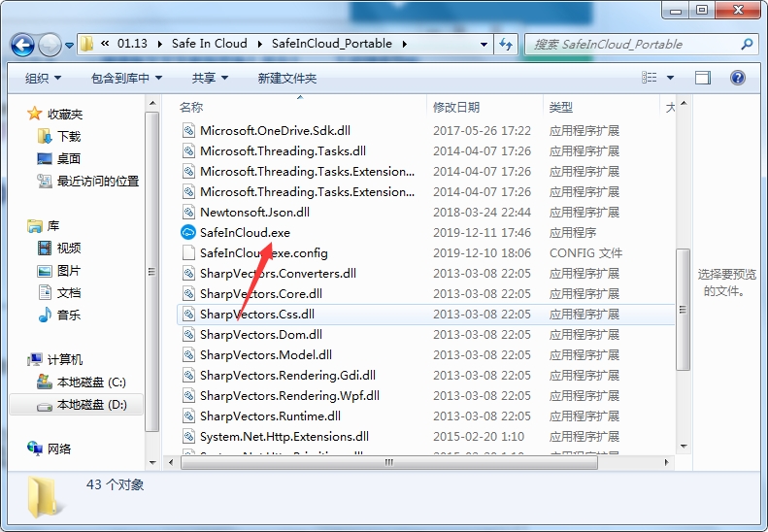Click the Forward navigation arrow button
This screenshot has height=532, width=768.
50,45
